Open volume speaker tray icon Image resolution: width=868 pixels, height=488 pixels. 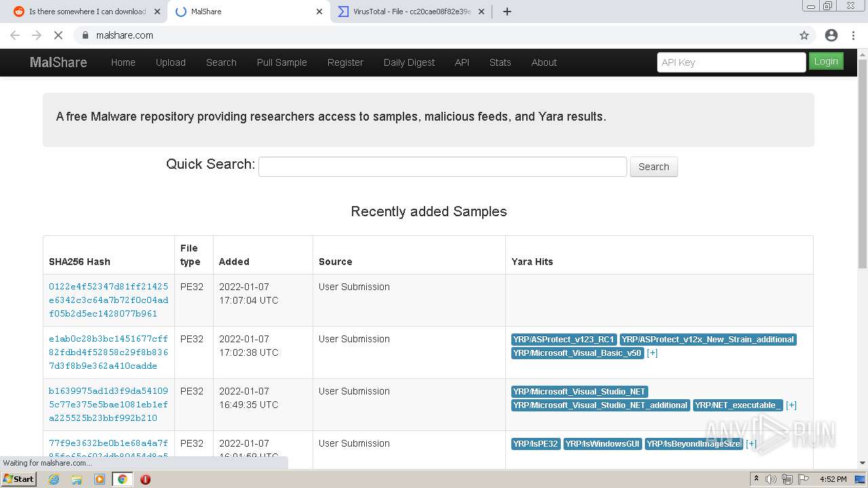(x=771, y=479)
